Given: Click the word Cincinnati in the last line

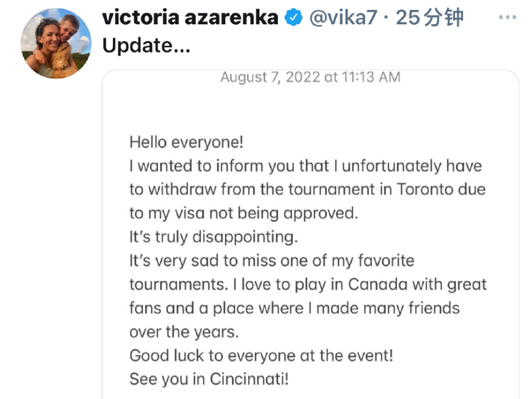Looking at the screenshot, I should pyautogui.click(x=249, y=379).
